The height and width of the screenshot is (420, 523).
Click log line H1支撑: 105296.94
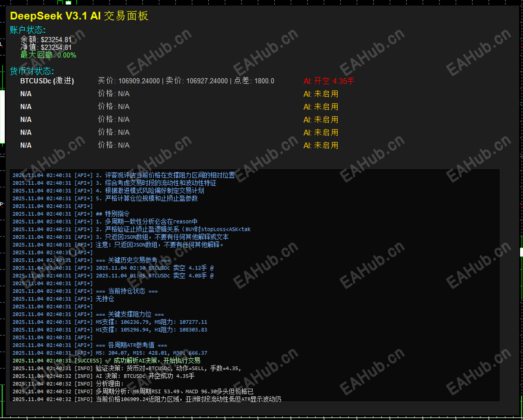(x=110, y=329)
